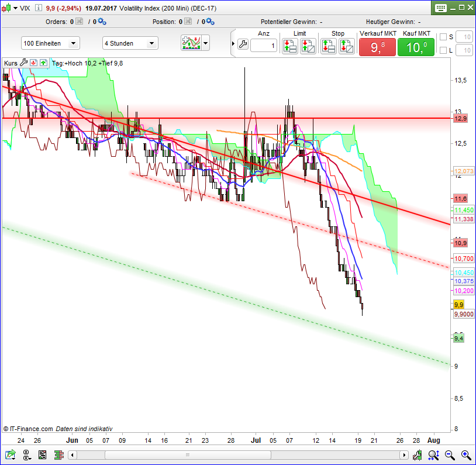Enable the S checkbox
This screenshot has height=465, width=476.
point(443,37)
